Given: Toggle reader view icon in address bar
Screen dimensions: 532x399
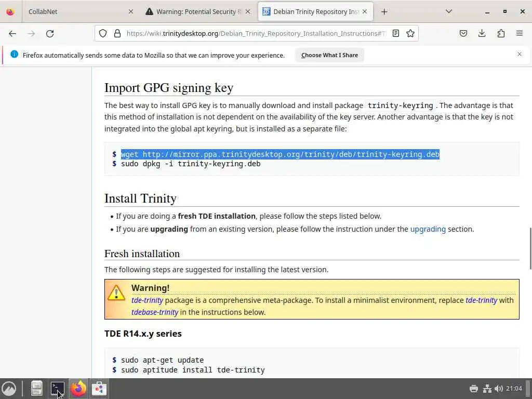Looking at the screenshot, I should (x=395, y=33).
